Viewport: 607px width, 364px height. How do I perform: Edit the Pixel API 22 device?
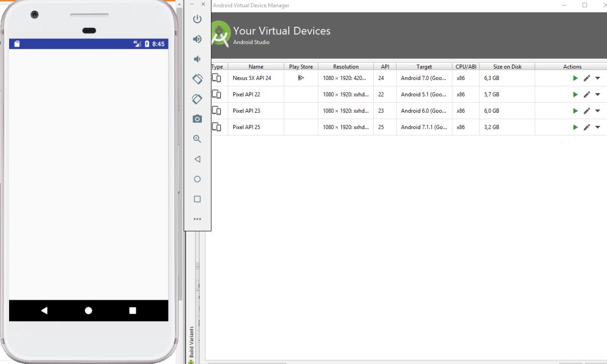click(587, 95)
